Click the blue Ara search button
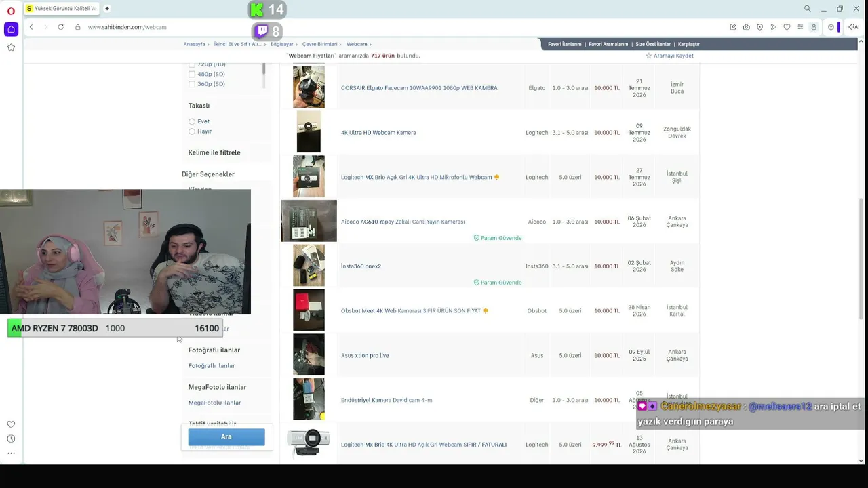Image resolution: width=868 pixels, height=488 pixels. pos(226,437)
